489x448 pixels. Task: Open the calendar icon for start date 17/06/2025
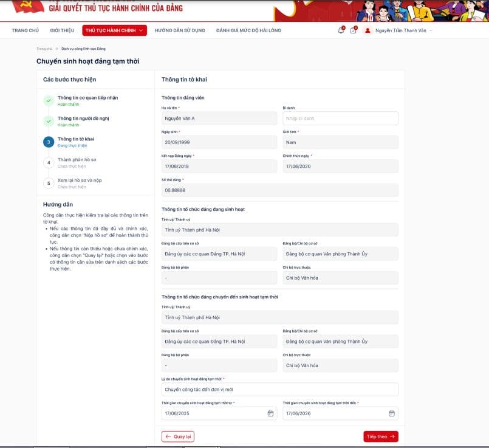[270, 413]
